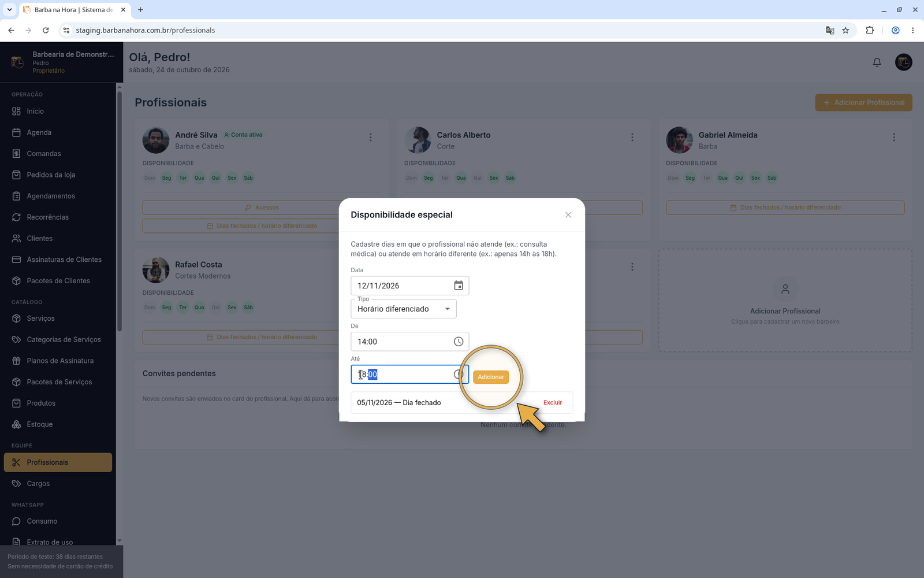The width and height of the screenshot is (924, 578).
Task: Click the Consumo WhatsApp icon
Action: click(x=16, y=521)
